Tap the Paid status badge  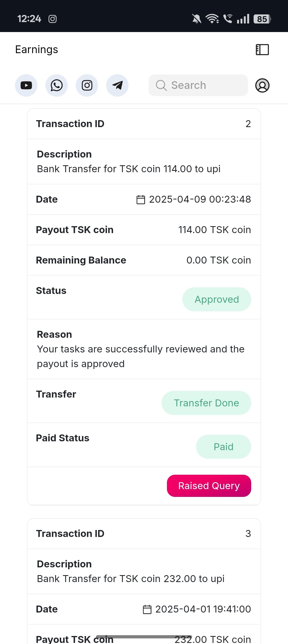223,447
